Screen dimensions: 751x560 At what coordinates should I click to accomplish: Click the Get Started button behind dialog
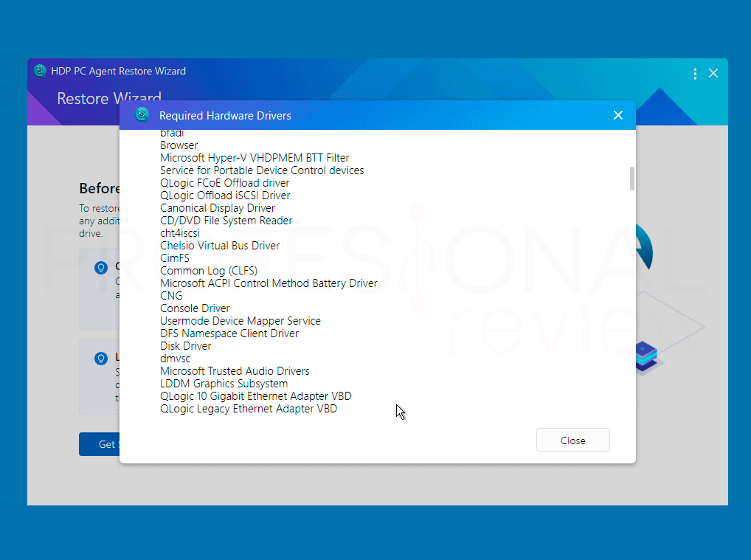pos(99,444)
